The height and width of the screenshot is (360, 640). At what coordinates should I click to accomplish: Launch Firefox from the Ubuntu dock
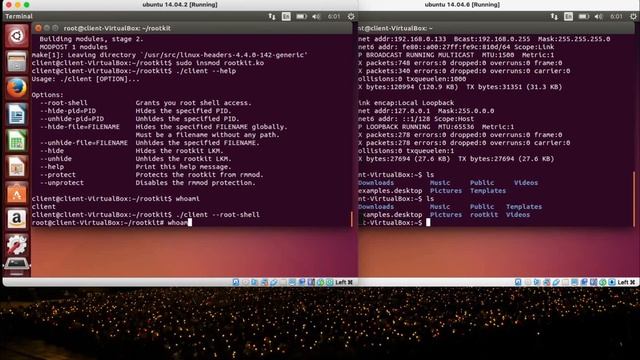click(17, 88)
